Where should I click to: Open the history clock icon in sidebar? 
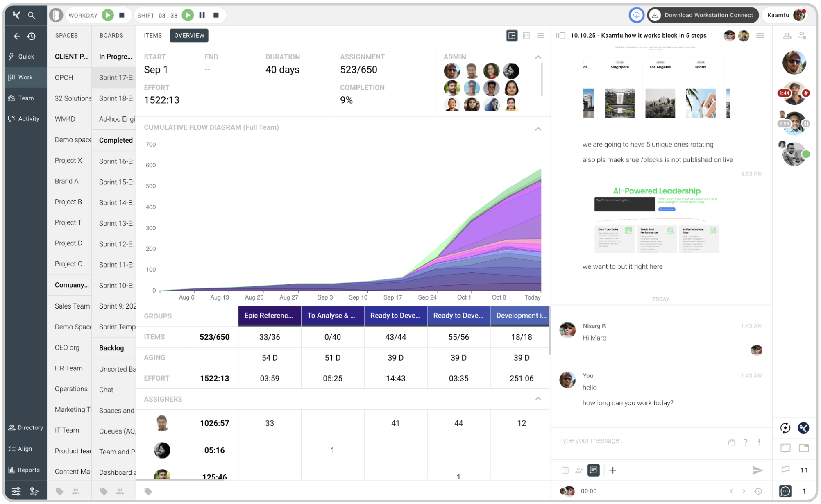coord(32,36)
